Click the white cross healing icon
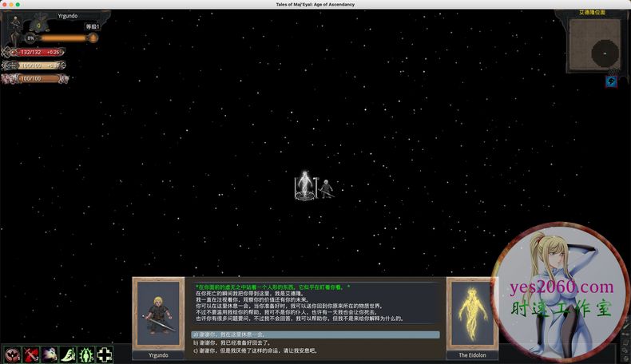This screenshot has width=631, height=364. tap(105, 354)
